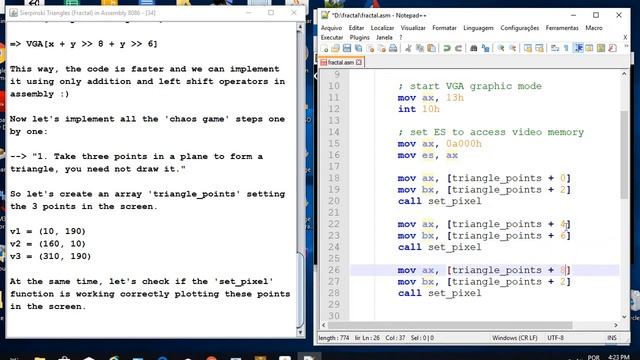Click the POR language indicator in taskbar
640x360 pixels.
click(x=593, y=358)
